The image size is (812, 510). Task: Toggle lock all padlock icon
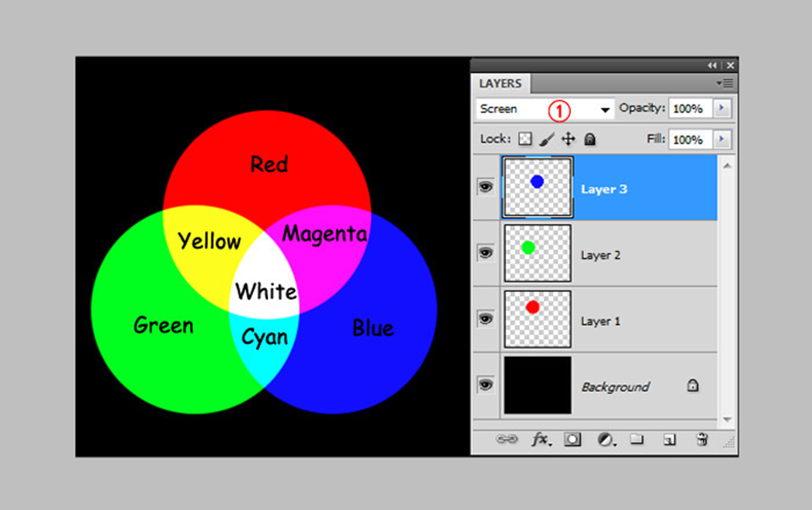click(x=590, y=139)
